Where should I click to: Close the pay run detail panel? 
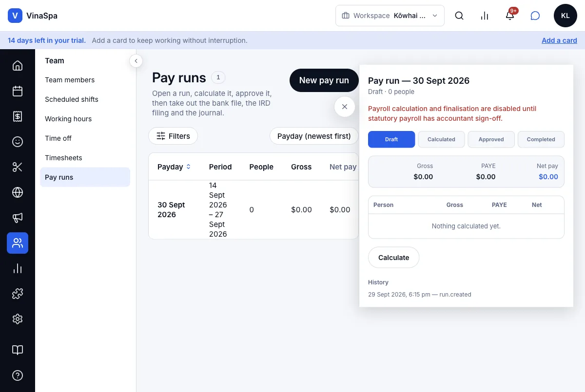[x=345, y=107]
